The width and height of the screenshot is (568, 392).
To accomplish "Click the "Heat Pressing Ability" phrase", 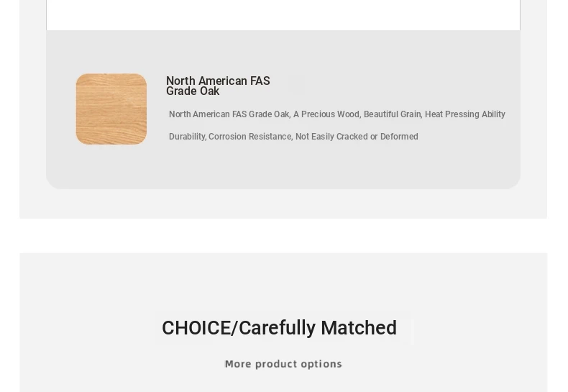I will pyautogui.click(x=465, y=114).
